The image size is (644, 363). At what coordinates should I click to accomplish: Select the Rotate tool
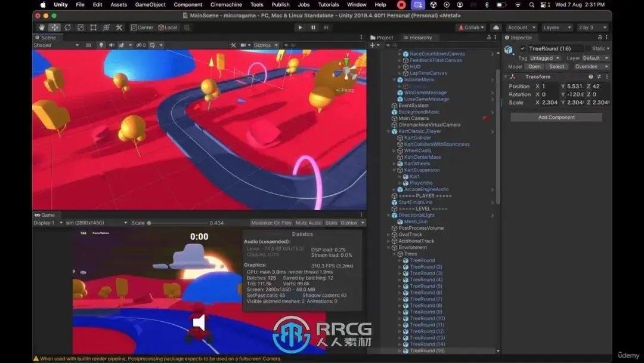tap(67, 27)
